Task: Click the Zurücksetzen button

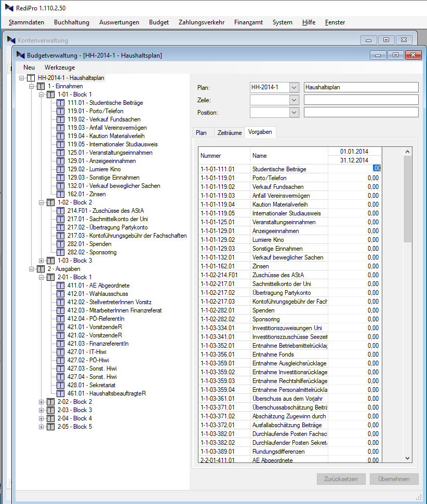Action: click(x=341, y=479)
